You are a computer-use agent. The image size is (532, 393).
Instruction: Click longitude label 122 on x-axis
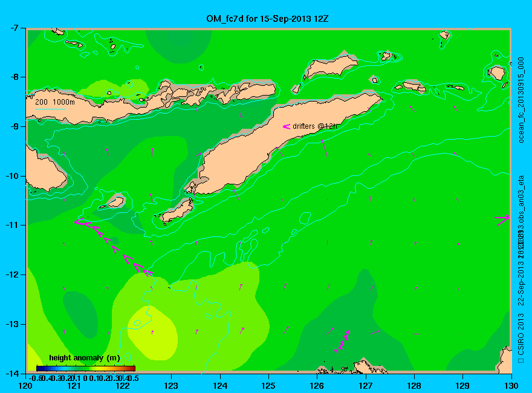[123, 386]
